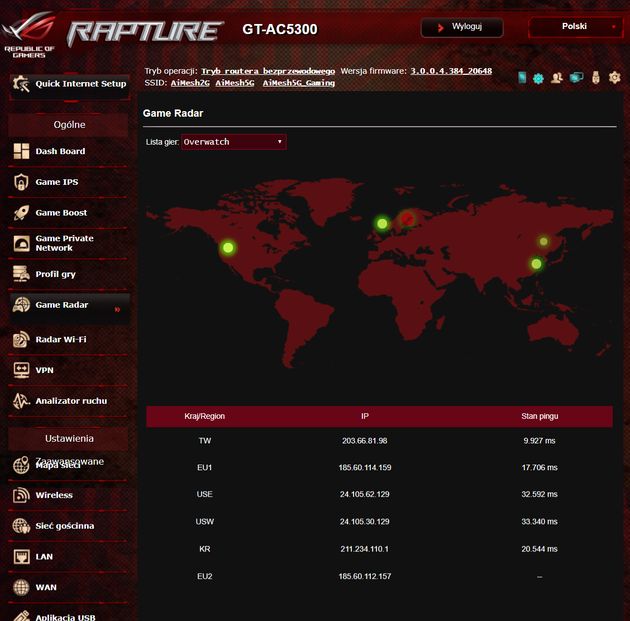This screenshot has height=621, width=630.
Task: Open Game IPS security page
Action: coord(68,182)
